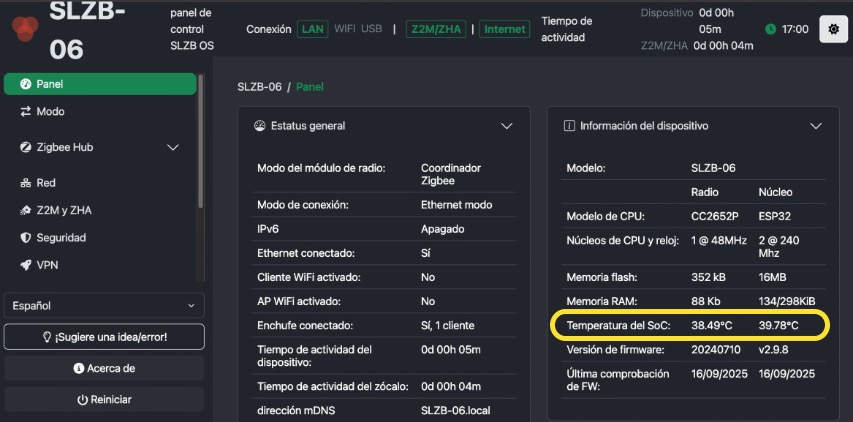Click the SLZB-06 red logo icon
Image resolution: width=853 pixels, height=422 pixels.
point(25,28)
